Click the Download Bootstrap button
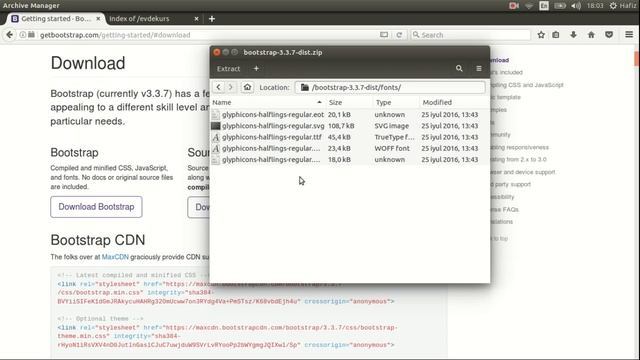This screenshot has width=640, height=360. coord(96,207)
